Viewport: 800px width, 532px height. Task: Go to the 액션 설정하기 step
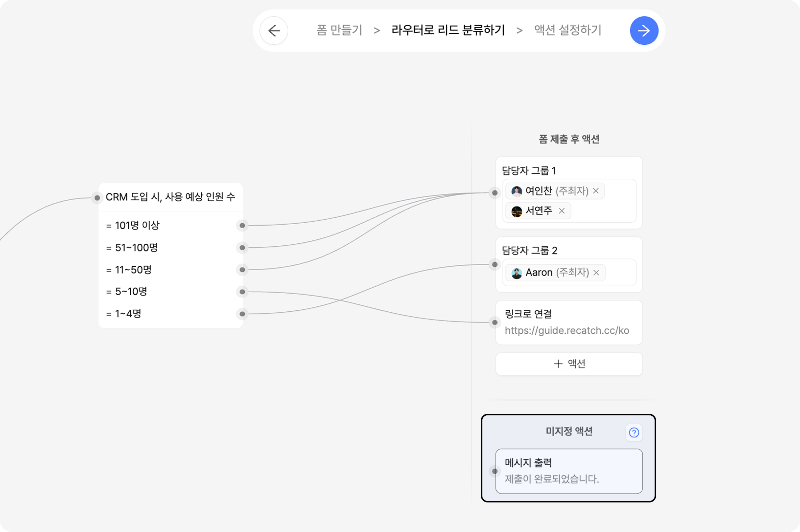tap(567, 31)
